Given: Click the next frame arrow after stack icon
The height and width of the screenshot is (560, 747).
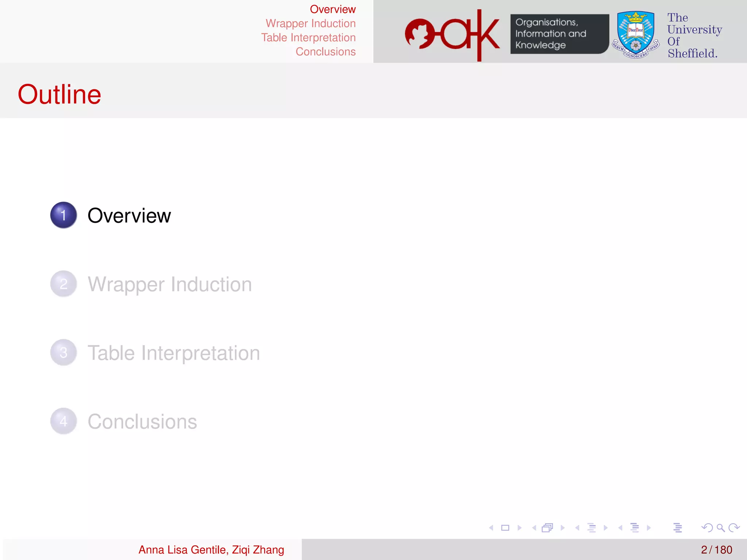Looking at the screenshot, I should pyautogui.click(x=562, y=528).
